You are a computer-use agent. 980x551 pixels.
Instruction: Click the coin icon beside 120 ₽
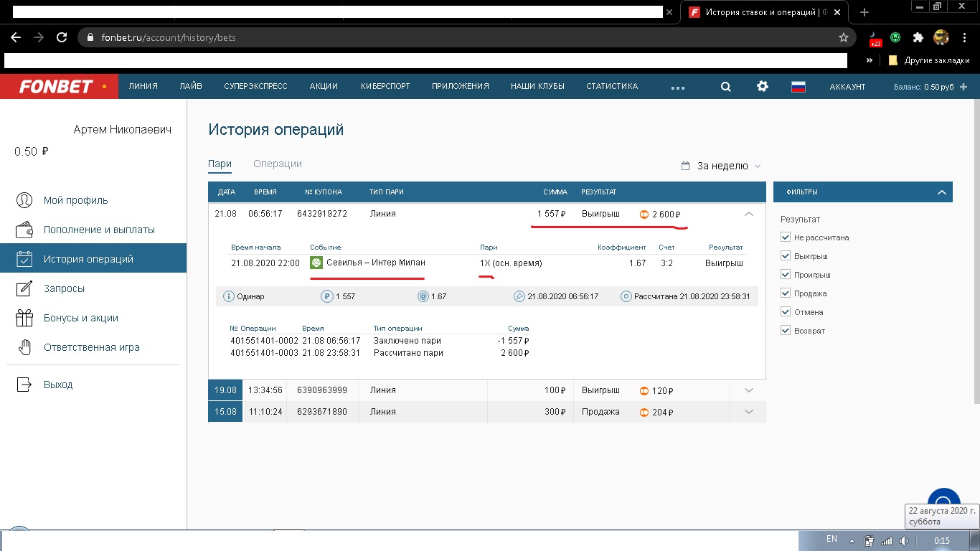(x=644, y=391)
